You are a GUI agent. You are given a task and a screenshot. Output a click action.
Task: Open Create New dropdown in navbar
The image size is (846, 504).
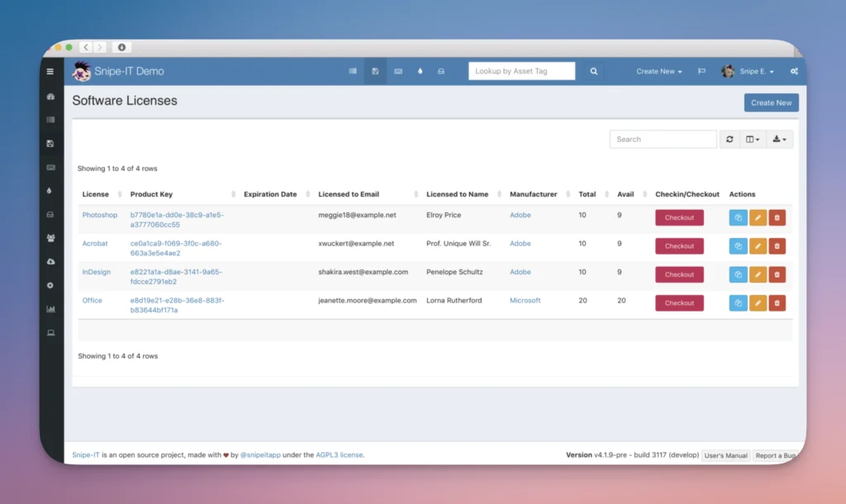click(x=658, y=72)
